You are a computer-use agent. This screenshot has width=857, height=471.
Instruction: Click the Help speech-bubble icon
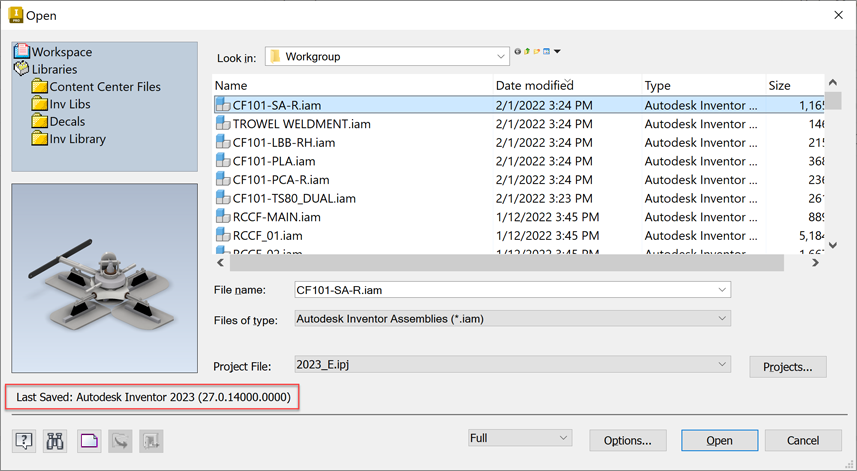click(x=24, y=440)
